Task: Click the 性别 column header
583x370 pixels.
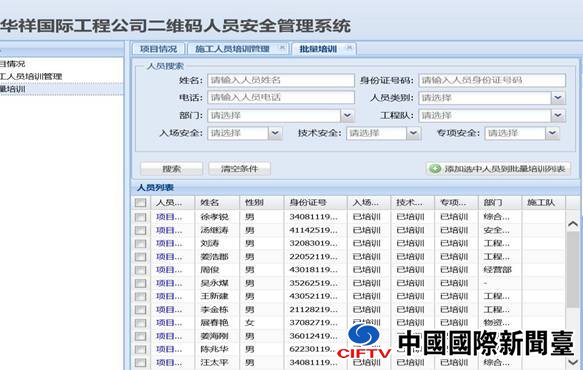Action: point(262,203)
